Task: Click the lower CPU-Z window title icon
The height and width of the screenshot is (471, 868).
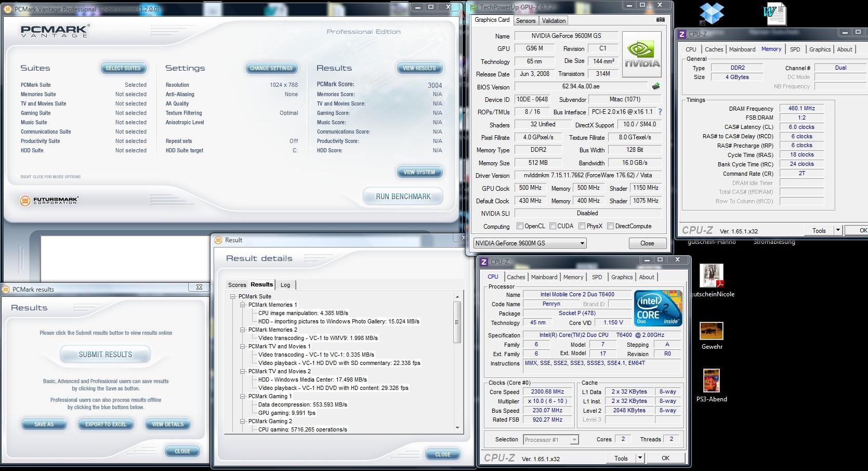Action: pos(484,262)
